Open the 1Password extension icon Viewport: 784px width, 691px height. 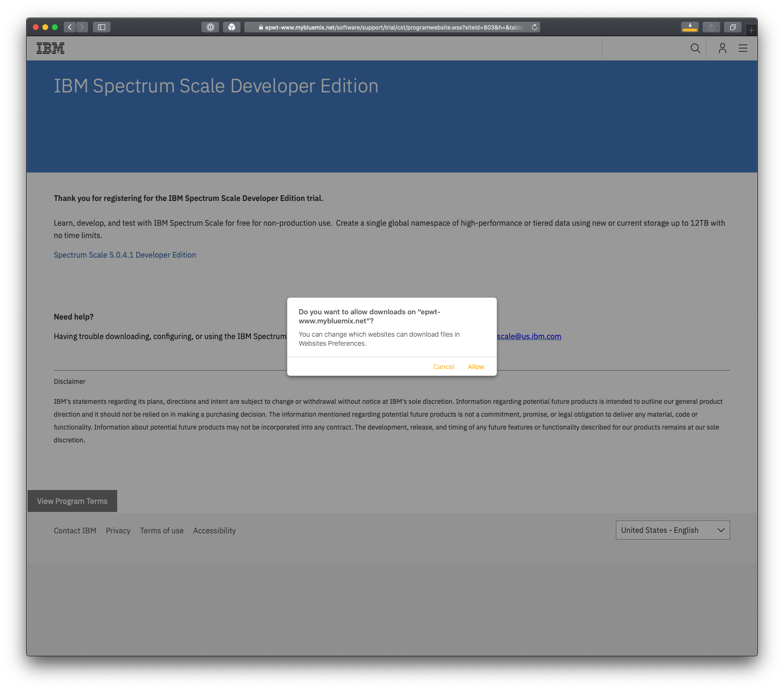210,27
